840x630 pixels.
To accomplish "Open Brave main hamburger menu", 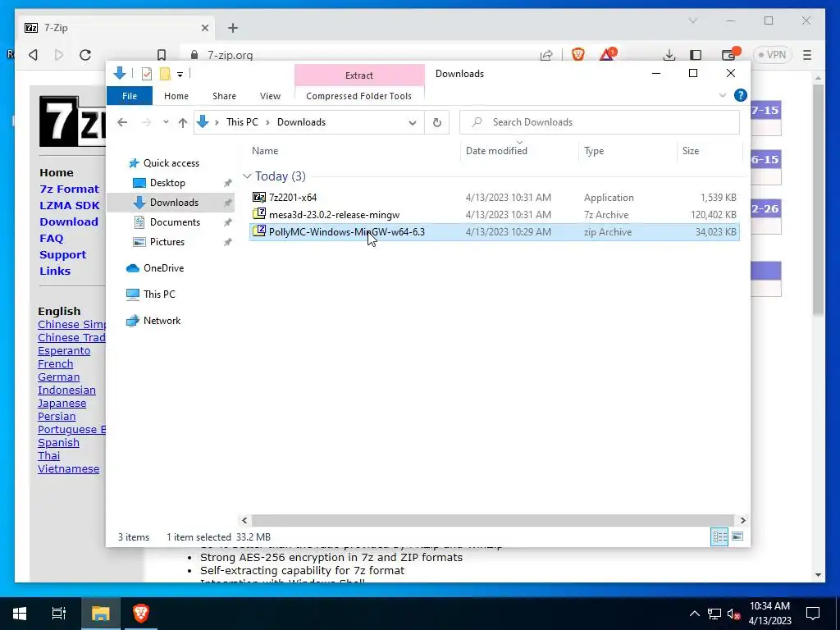I will 807,55.
